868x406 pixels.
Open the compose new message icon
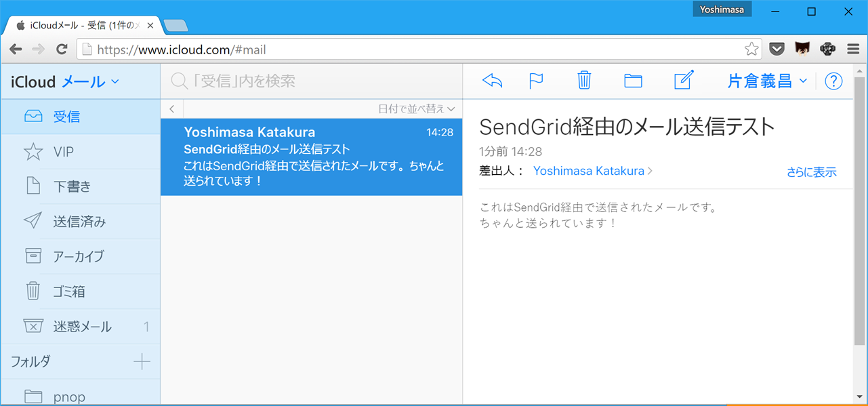(x=682, y=80)
